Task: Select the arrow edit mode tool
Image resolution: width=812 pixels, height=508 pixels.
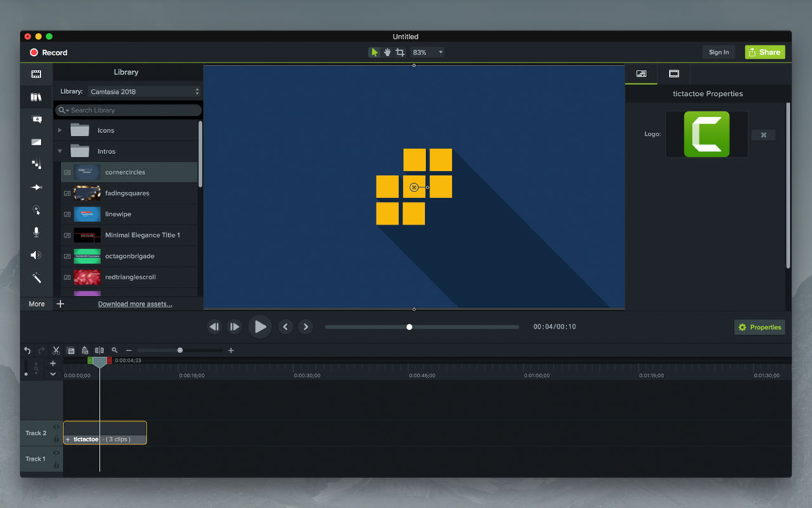Action: coord(374,52)
